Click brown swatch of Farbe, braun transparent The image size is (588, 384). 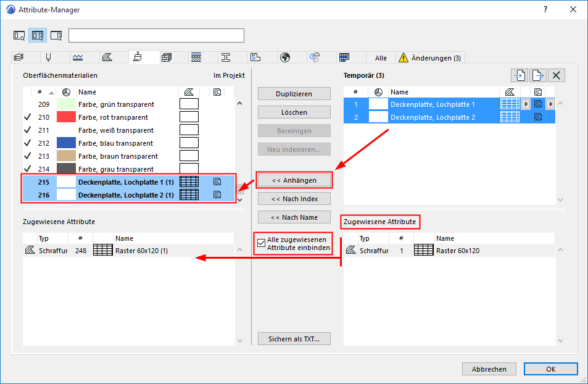(67, 156)
